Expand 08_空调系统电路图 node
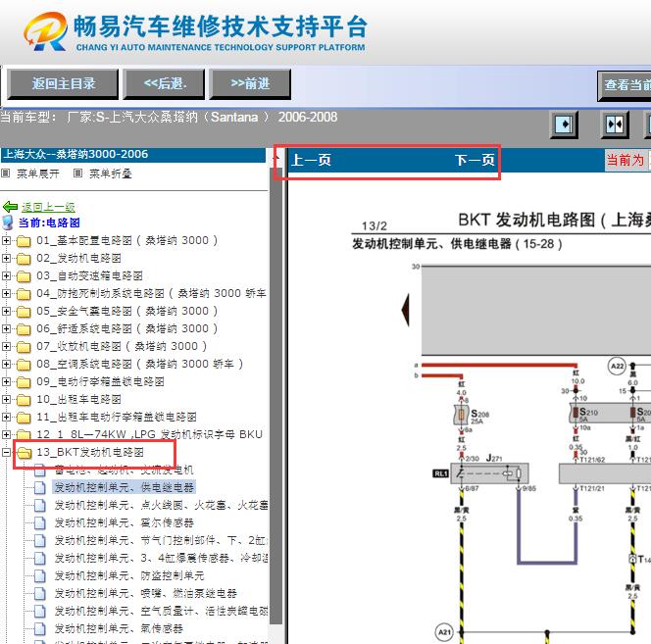This screenshot has height=644, width=651. 6,364
